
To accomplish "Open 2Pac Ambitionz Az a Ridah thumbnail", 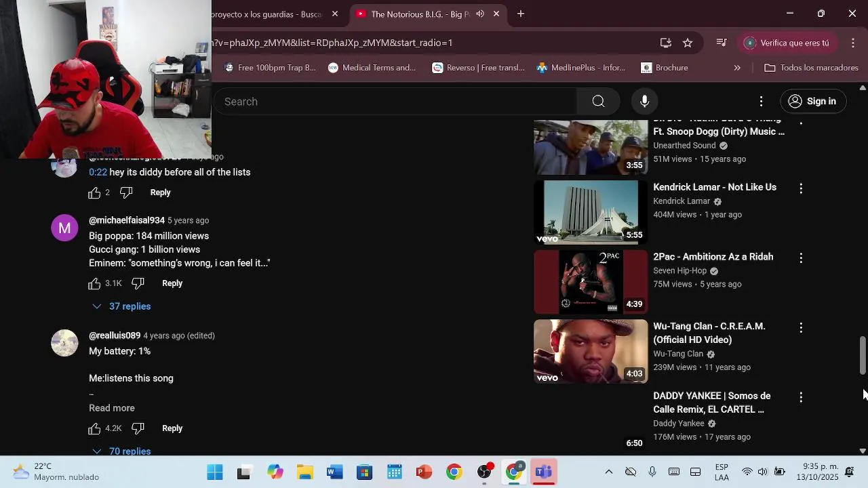I will (590, 281).
